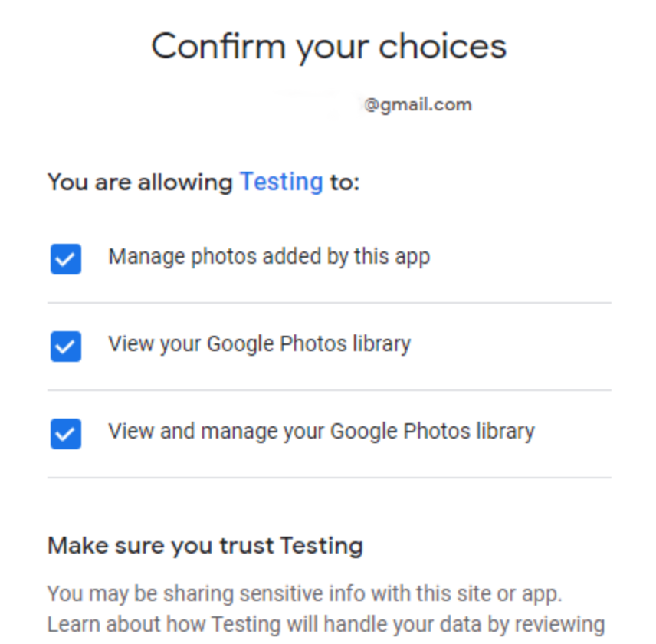
Task: Uncheck the "View your Google Photos library" checkbox
Action: click(66, 347)
